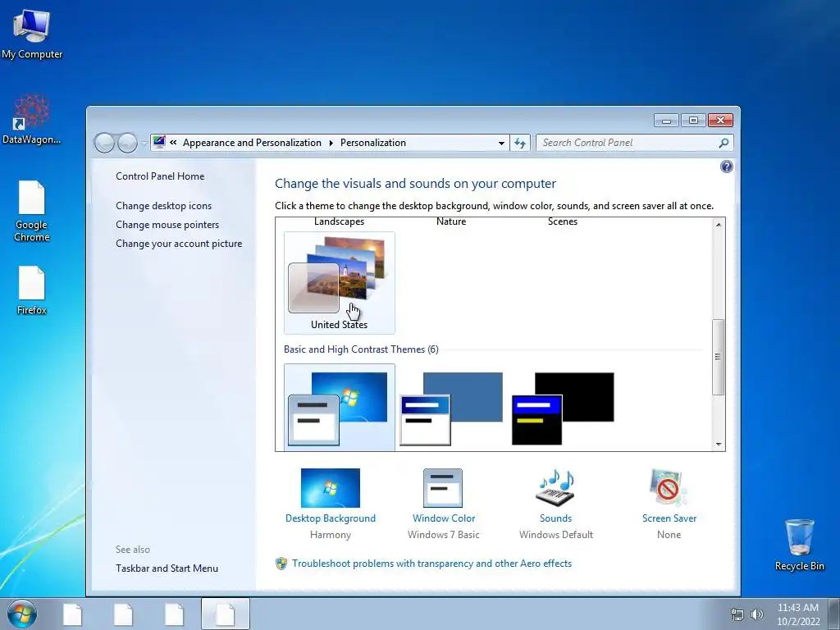This screenshot has width=840, height=630.
Task: Open the third pinned taskbar item
Action: click(x=174, y=614)
